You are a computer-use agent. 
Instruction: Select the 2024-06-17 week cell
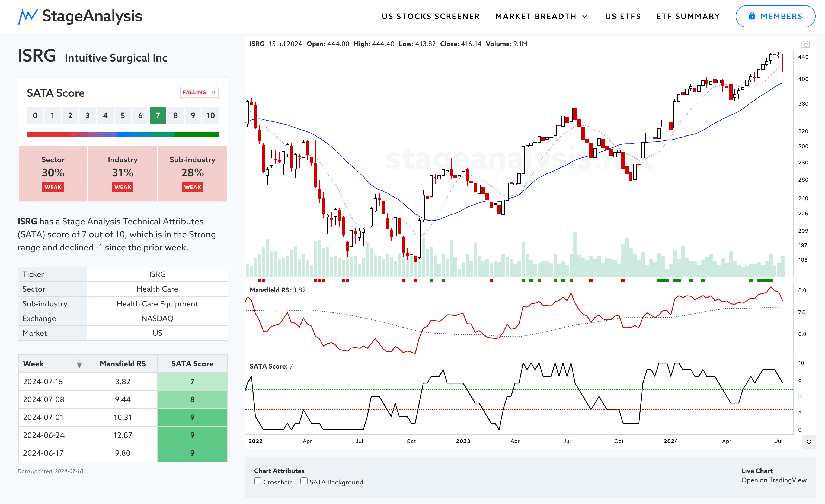53,453
